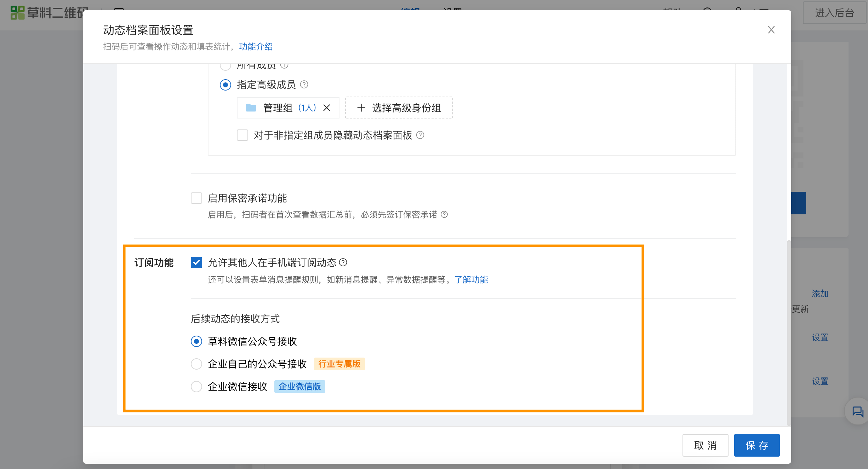Screen dimensions: 868x469
Task: Show help for 允许其他人在手机端订阅动态
Action: pos(343,262)
